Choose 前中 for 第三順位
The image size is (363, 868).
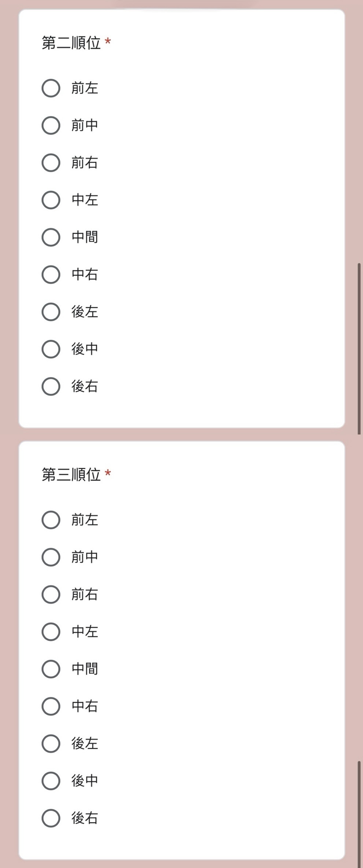51,557
